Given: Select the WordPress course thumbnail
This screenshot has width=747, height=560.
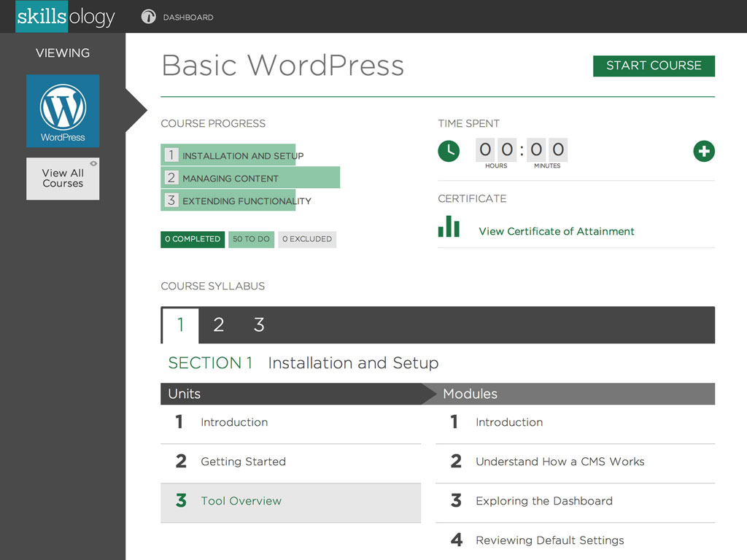Looking at the screenshot, I should [63, 111].
